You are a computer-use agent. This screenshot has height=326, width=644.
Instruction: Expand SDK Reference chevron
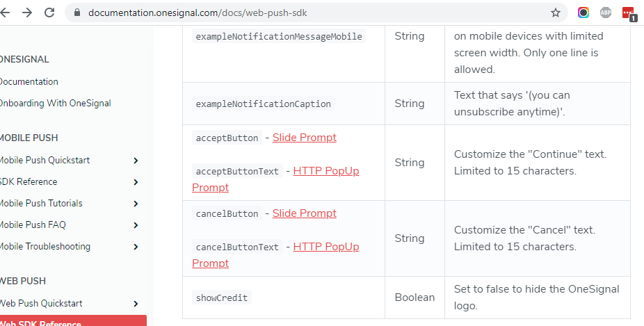pos(136,182)
